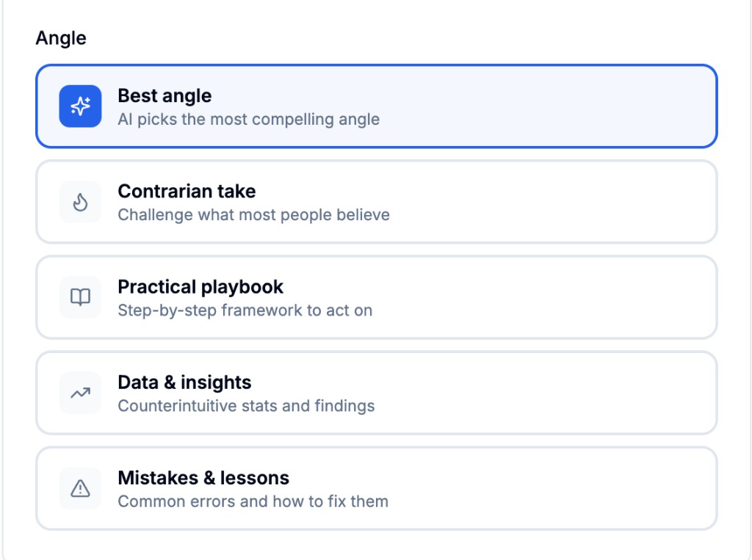Click the "Mistakes & lessons" title text

pyautogui.click(x=203, y=478)
